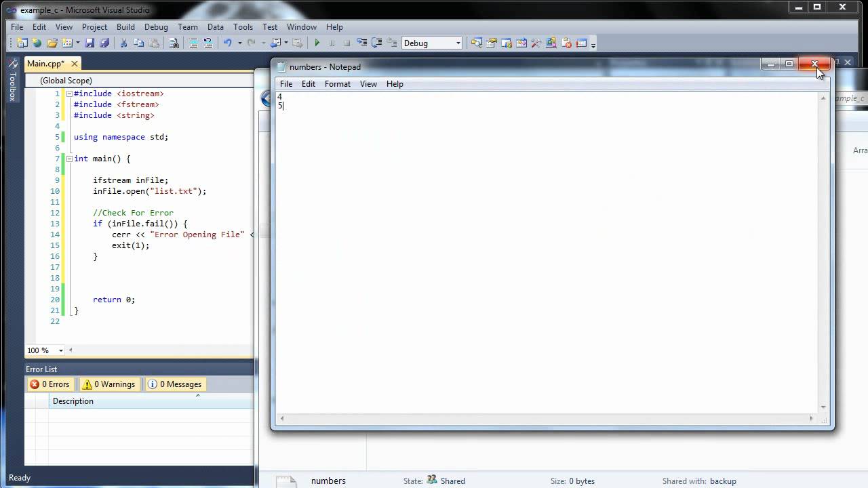Viewport: 868px width, 488px height.
Task: Open the Notepad View menu
Action: pos(368,84)
